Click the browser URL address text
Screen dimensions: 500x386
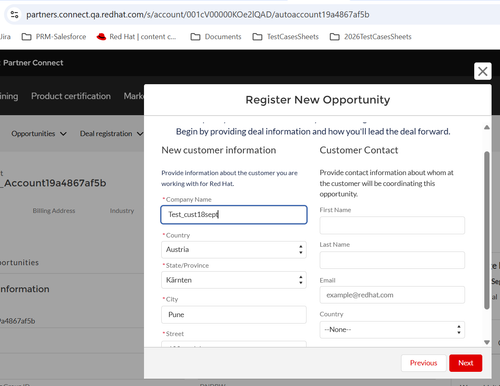(x=198, y=15)
